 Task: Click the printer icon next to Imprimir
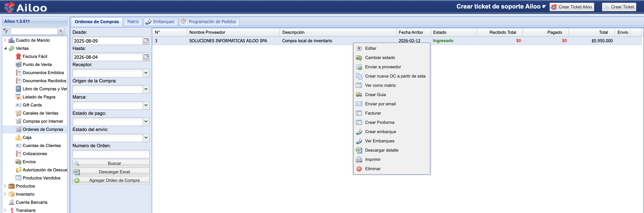359,159
